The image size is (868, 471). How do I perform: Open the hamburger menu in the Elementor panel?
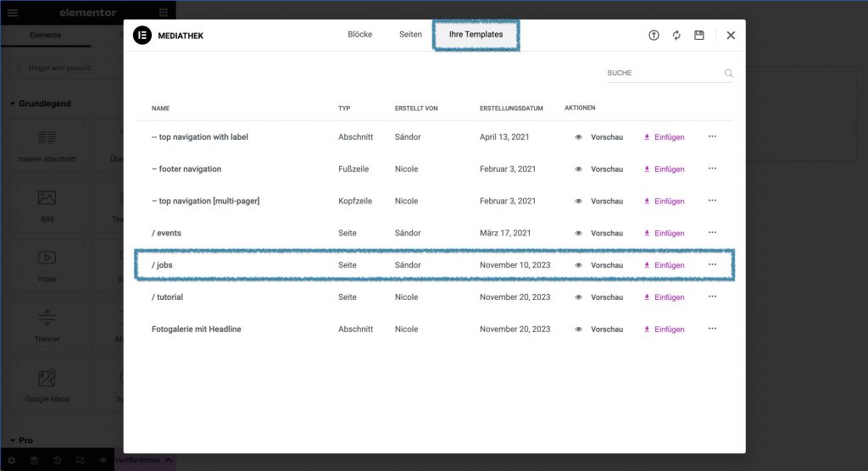(12, 13)
